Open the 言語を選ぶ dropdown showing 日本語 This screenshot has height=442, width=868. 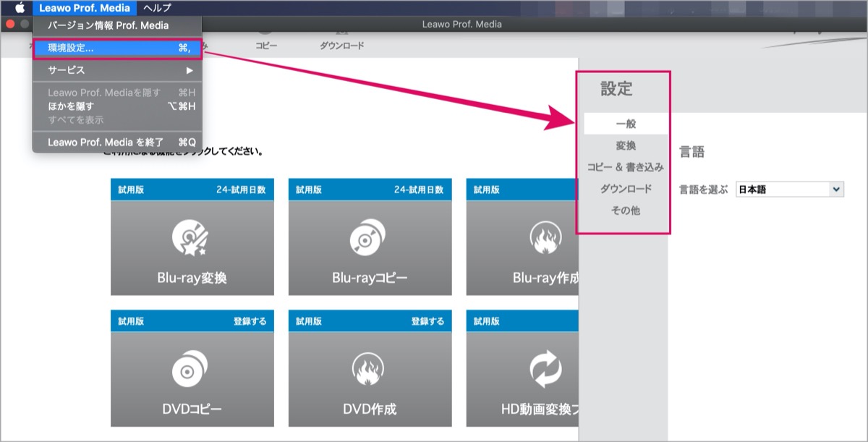(790, 190)
